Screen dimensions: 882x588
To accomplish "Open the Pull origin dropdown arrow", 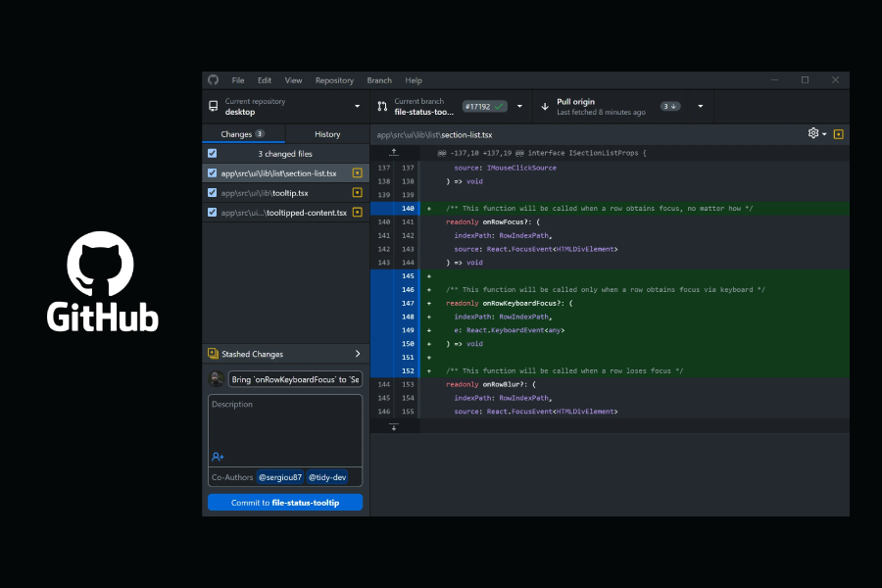I will 700,106.
